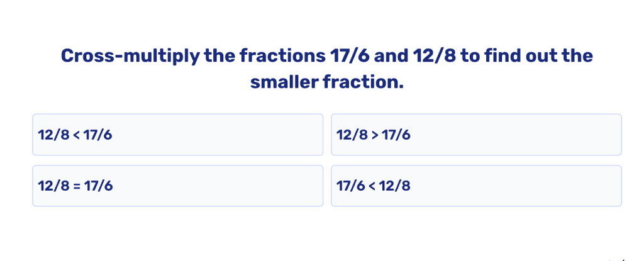Viewport: 644px width, 261px height.
Task: Select the less-than option starting with 12/8
Action: (x=177, y=135)
